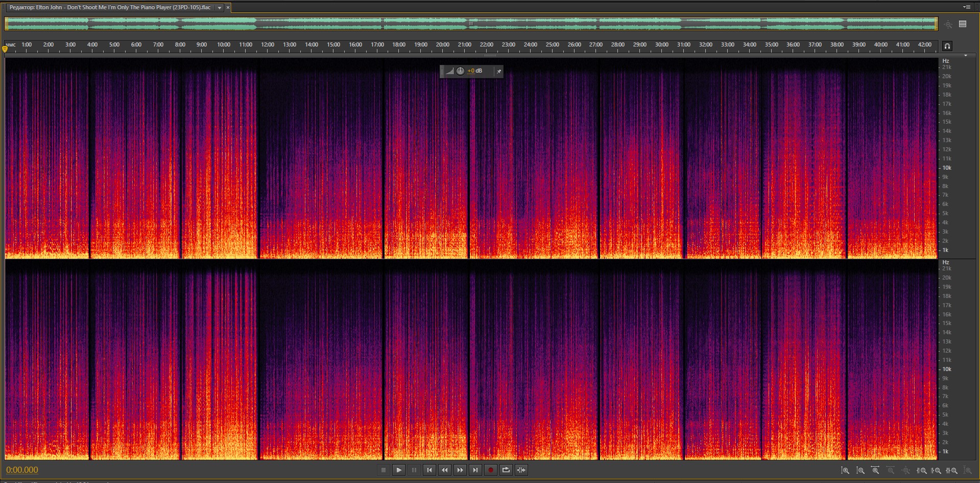Jump playhead to previous marker
The width and height of the screenshot is (980, 483).
pos(429,470)
